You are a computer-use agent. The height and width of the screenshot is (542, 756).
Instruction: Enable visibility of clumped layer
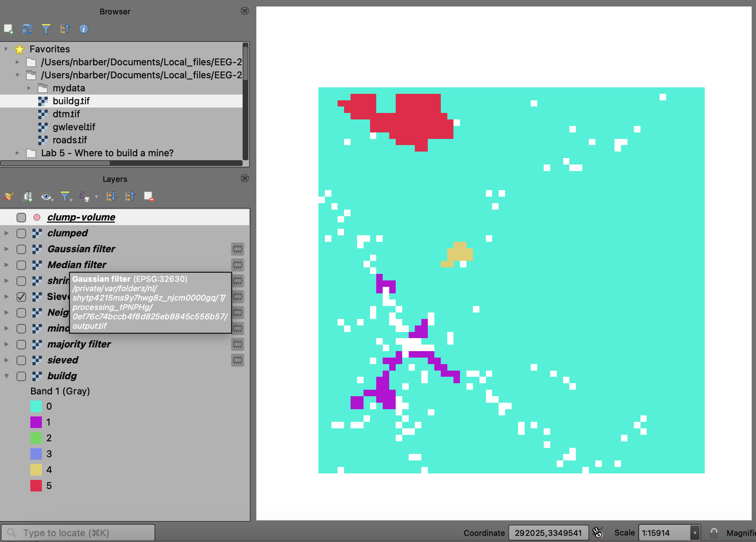click(x=21, y=233)
